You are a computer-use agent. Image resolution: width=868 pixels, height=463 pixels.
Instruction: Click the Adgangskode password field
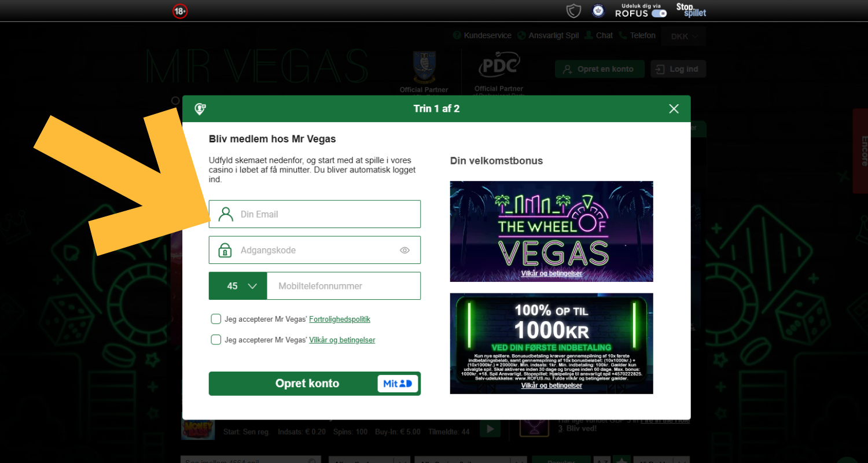(315, 250)
